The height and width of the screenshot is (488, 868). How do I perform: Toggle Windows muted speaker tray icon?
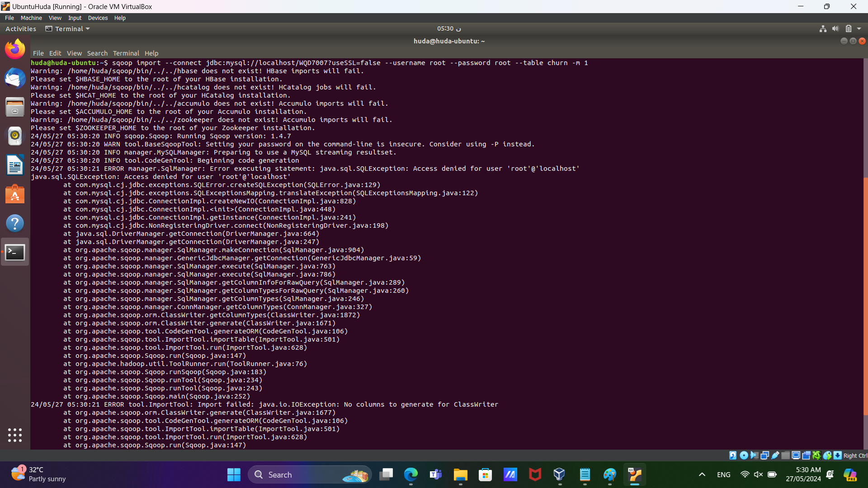tap(758, 474)
